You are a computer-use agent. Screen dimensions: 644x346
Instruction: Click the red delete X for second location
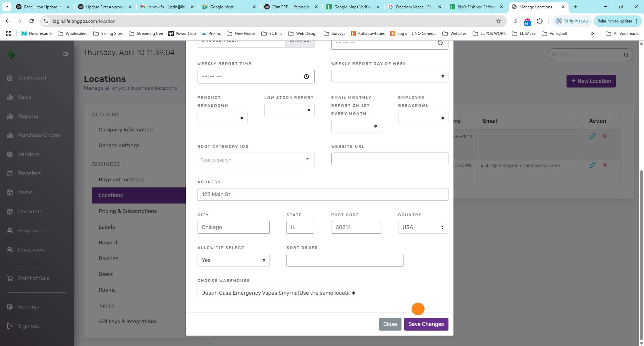(x=605, y=165)
